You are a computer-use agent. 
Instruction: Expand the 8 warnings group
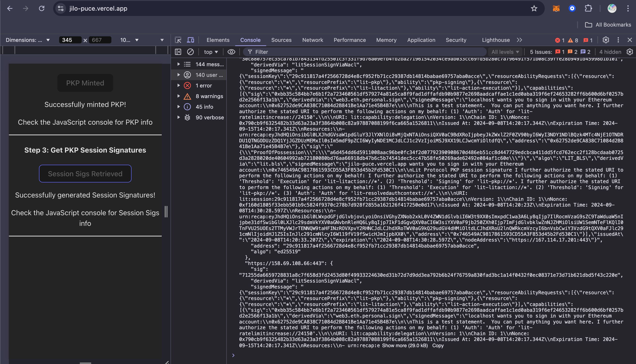pos(178,96)
